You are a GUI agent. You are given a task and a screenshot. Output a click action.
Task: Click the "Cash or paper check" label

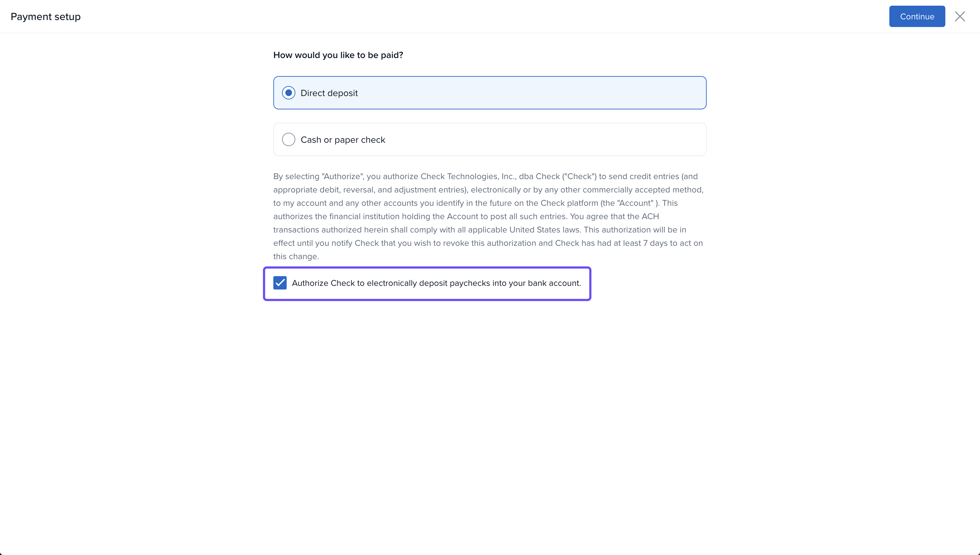click(343, 140)
